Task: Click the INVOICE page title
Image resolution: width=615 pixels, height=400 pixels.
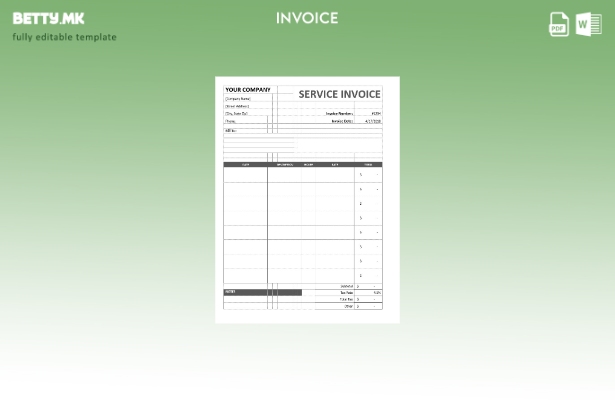Action: (307, 18)
